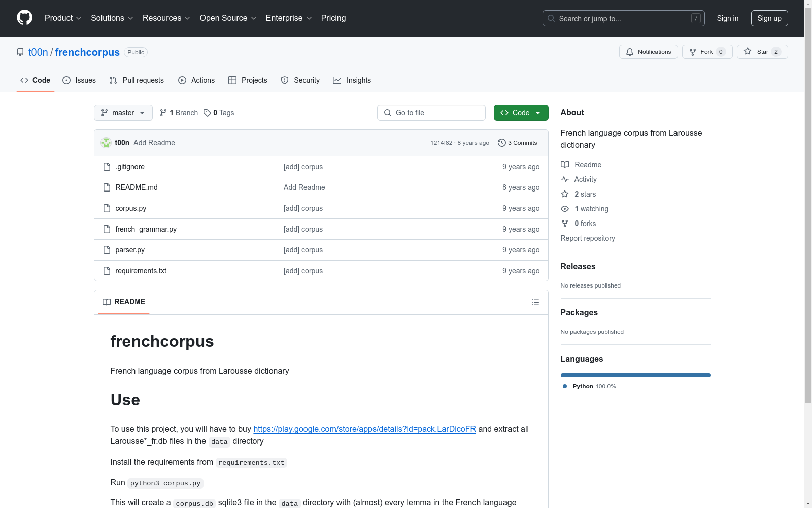Click the t00n avatar in commit header
Screen dimensions: 812x508
pos(106,143)
